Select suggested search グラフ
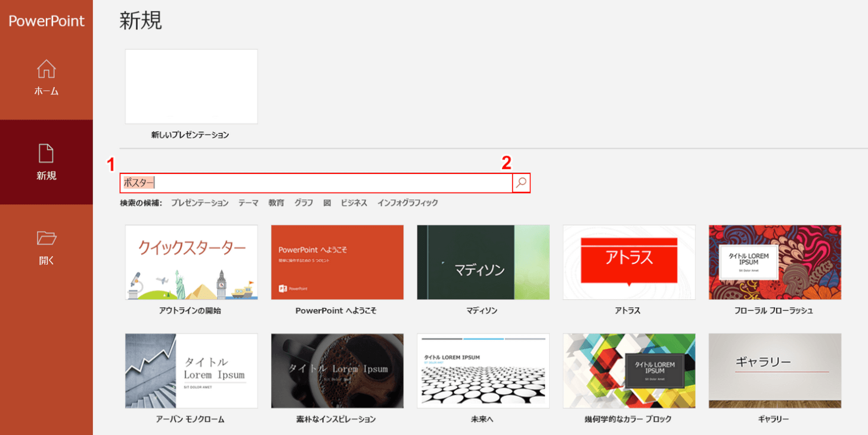This screenshot has width=868, height=435. coord(303,203)
